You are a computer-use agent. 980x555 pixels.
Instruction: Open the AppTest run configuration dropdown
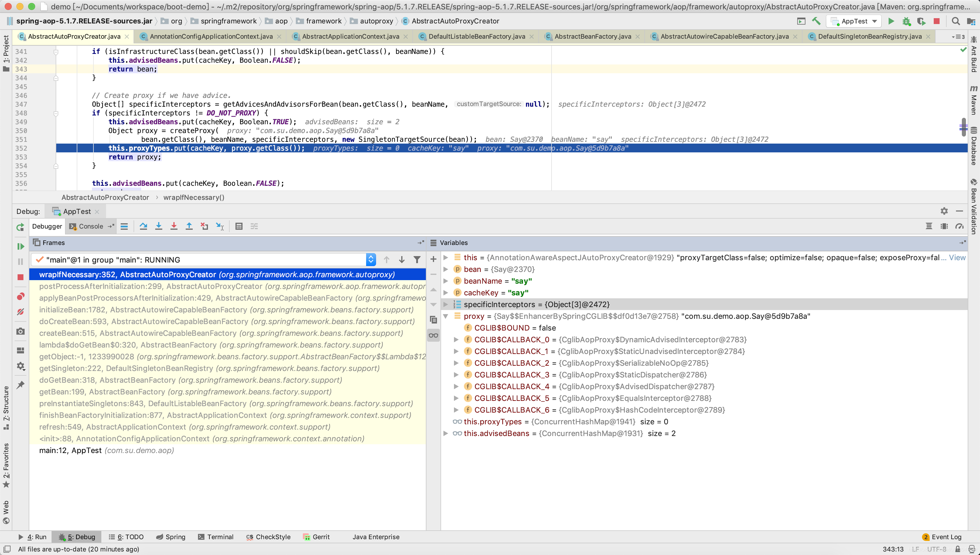tap(854, 21)
